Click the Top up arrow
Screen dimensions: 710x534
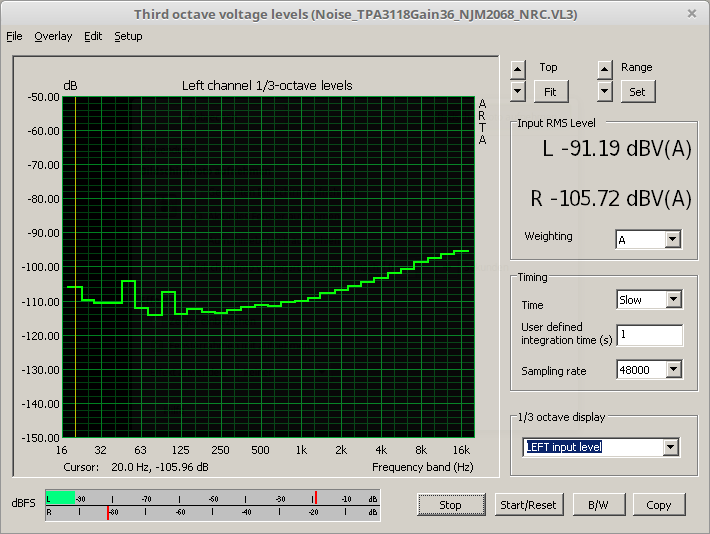click(517, 69)
